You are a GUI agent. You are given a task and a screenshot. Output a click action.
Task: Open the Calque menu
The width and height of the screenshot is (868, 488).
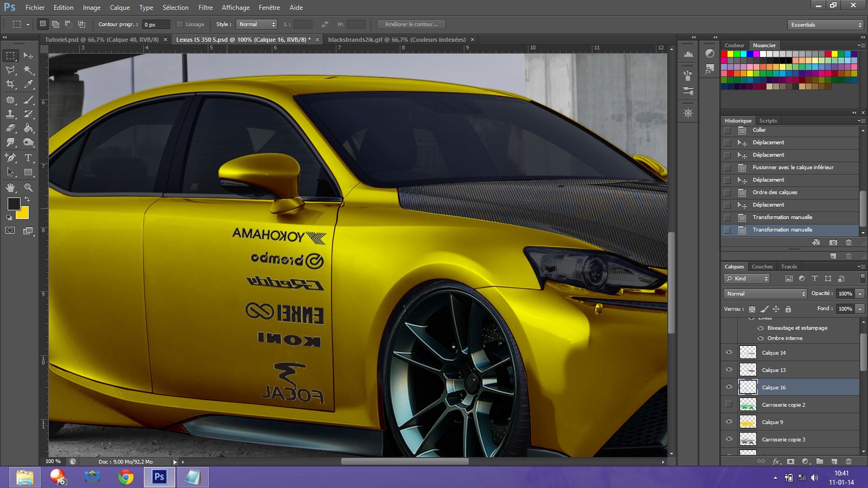[x=120, y=8]
